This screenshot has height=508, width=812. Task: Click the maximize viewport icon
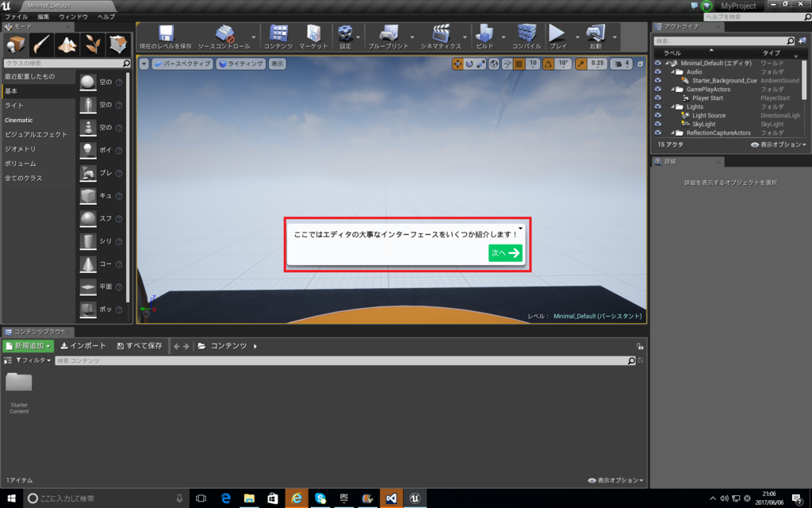click(x=640, y=63)
